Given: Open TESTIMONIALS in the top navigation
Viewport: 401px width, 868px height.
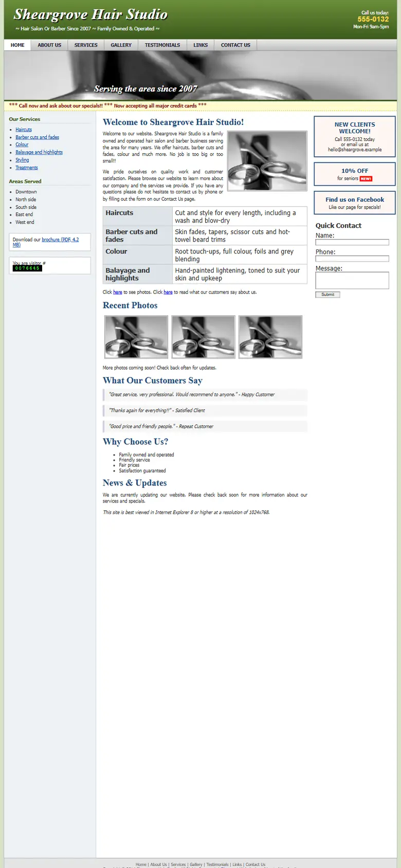Looking at the screenshot, I should [162, 45].
